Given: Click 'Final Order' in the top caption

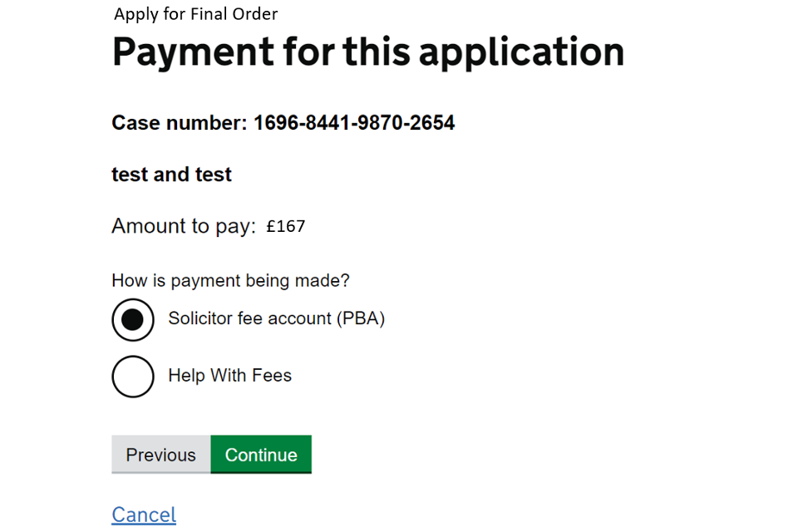Looking at the screenshot, I should coord(234,14).
